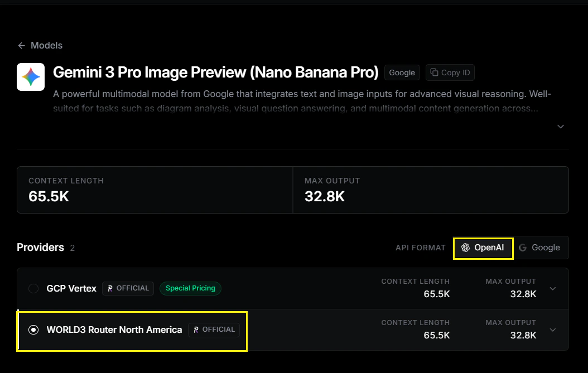Switch API format to OpenAI
This screenshot has width=588, height=373.
coord(483,248)
